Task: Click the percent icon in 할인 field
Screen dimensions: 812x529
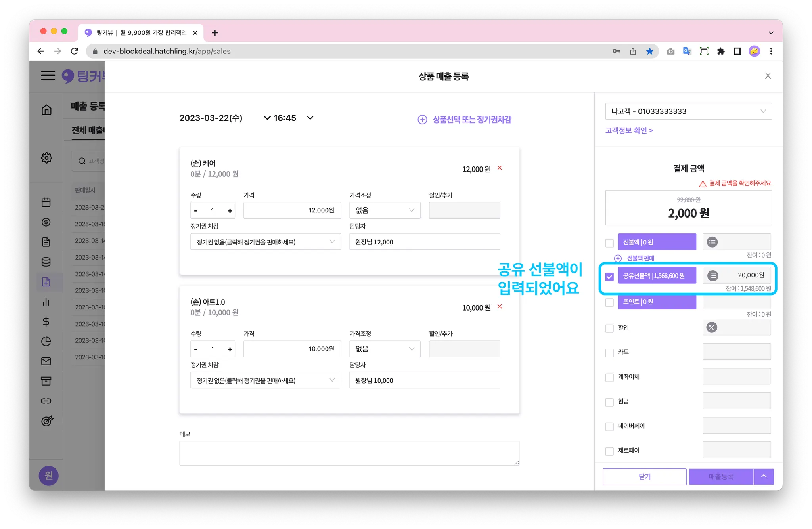Action: (712, 327)
